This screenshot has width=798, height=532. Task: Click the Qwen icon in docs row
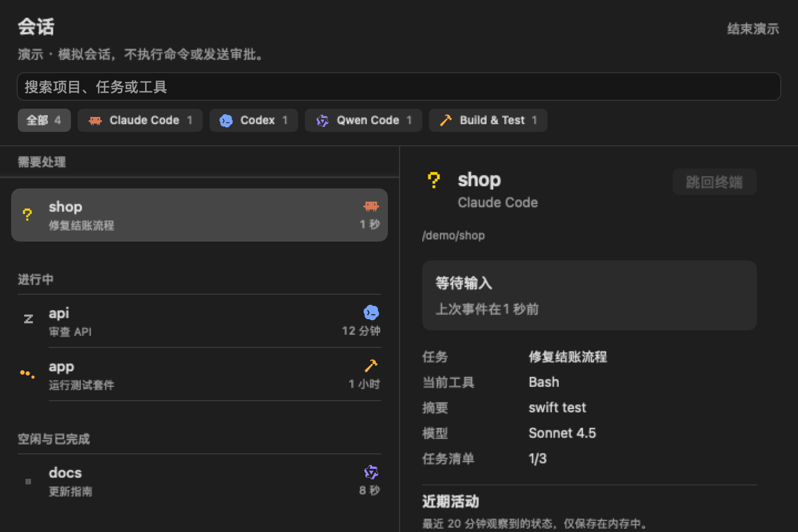pos(371,472)
